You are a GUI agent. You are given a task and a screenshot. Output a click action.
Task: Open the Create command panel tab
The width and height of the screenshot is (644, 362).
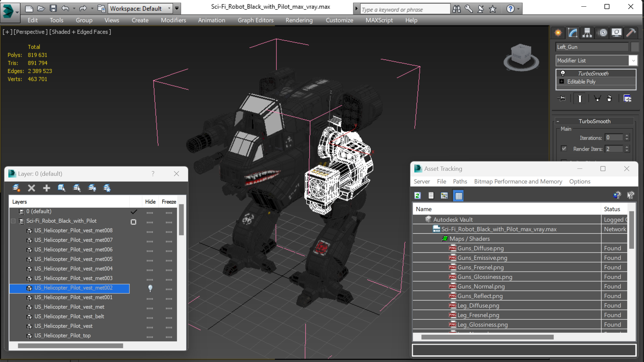click(558, 32)
